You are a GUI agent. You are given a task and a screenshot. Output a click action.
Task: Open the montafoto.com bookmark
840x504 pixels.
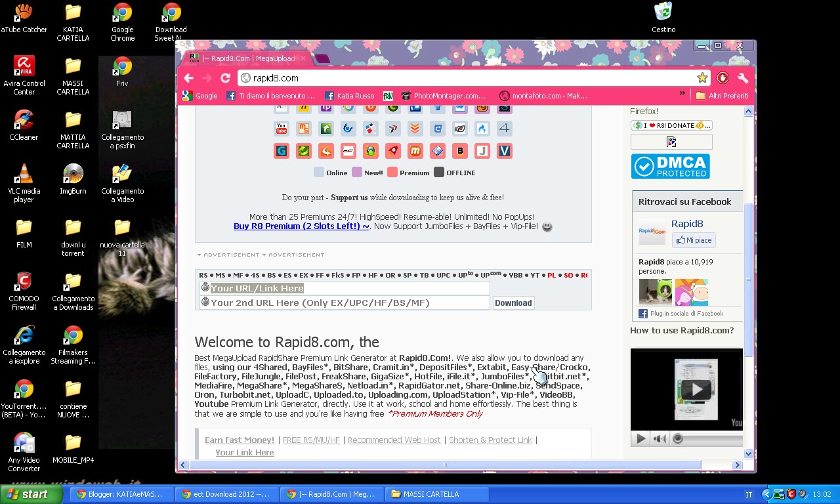543,96
